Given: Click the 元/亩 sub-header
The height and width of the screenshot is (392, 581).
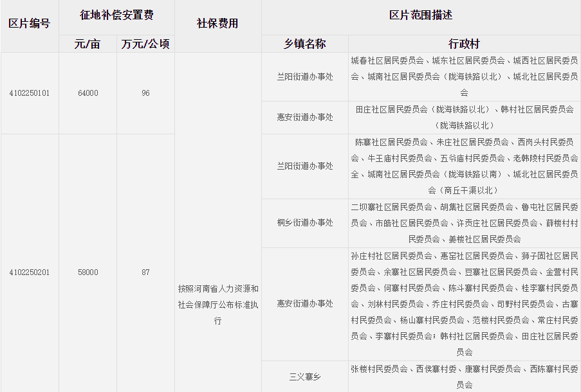Looking at the screenshot, I should (x=88, y=44).
